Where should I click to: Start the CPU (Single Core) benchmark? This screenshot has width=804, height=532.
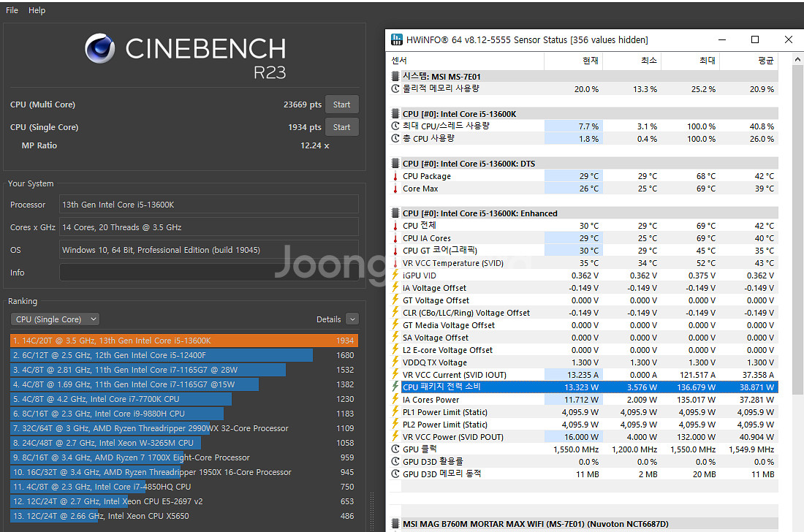341,127
